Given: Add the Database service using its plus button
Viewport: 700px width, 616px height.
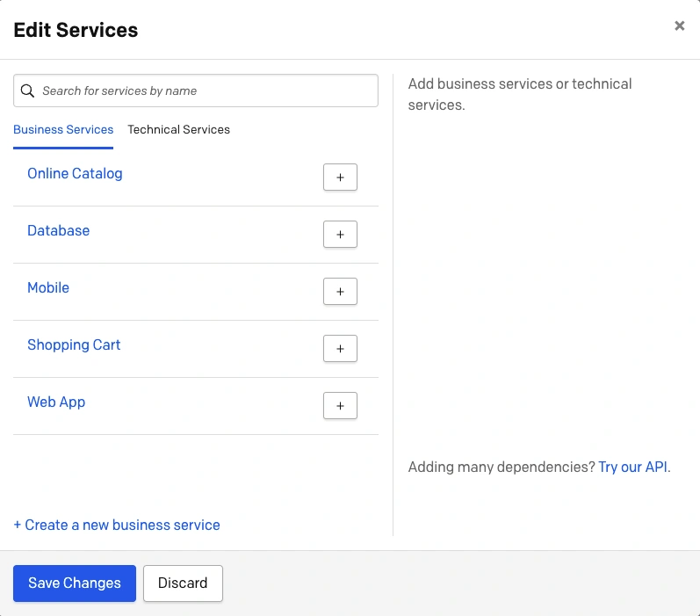Looking at the screenshot, I should (340, 235).
